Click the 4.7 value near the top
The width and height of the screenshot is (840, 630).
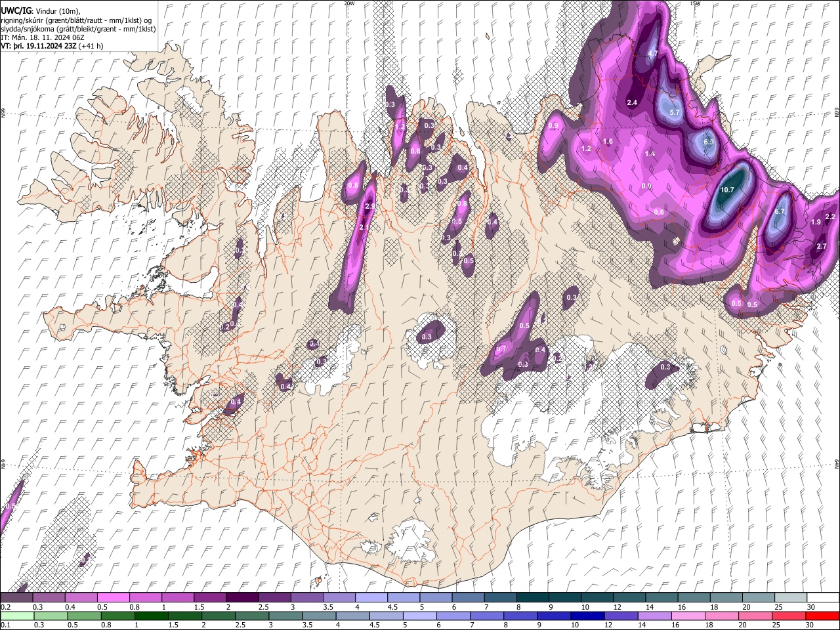tap(653, 53)
